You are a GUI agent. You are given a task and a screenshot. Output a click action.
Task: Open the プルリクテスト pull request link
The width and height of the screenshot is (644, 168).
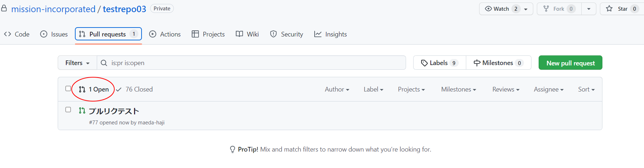[114, 111]
